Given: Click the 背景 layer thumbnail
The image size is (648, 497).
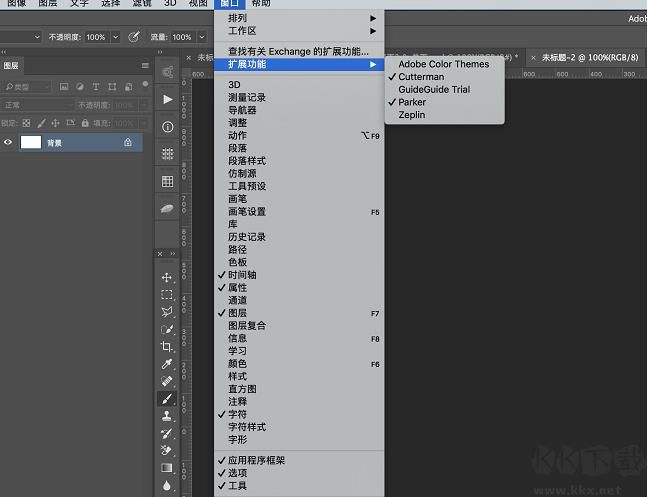Looking at the screenshot, I should 31,142.
